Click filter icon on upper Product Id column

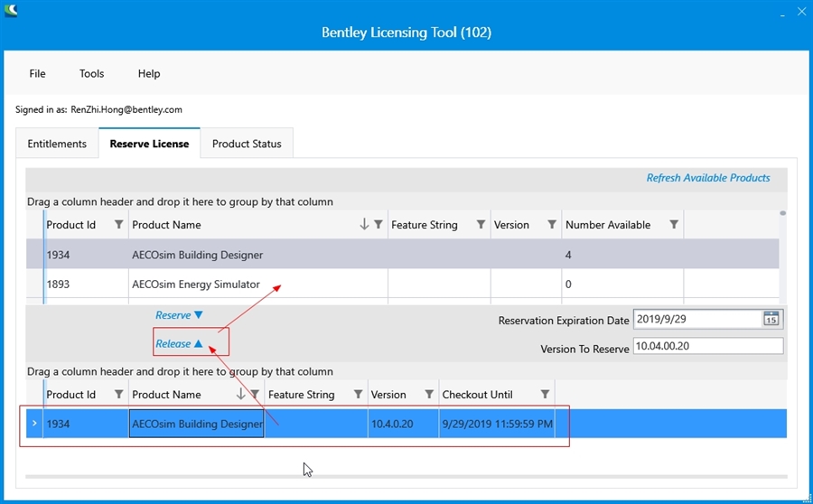point(118,225)
